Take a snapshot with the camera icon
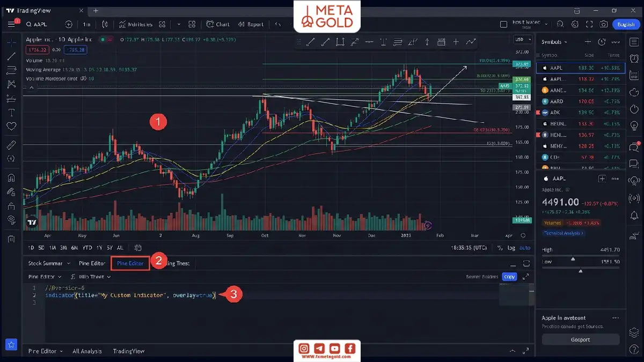Viewport: 644px width, 362px height. [604, 24]
